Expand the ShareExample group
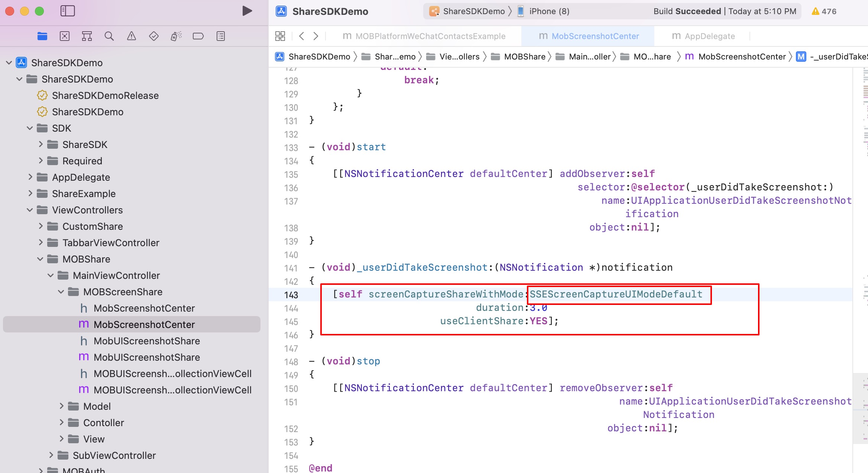This screenshot has height=473, width=868. [30, 194]
